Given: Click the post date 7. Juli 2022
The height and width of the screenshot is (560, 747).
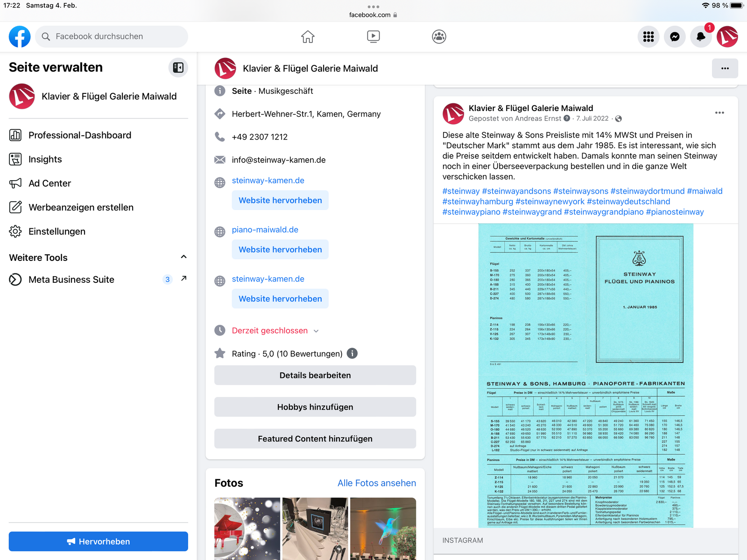Looking at the screenshot, I should pos(592,119).
